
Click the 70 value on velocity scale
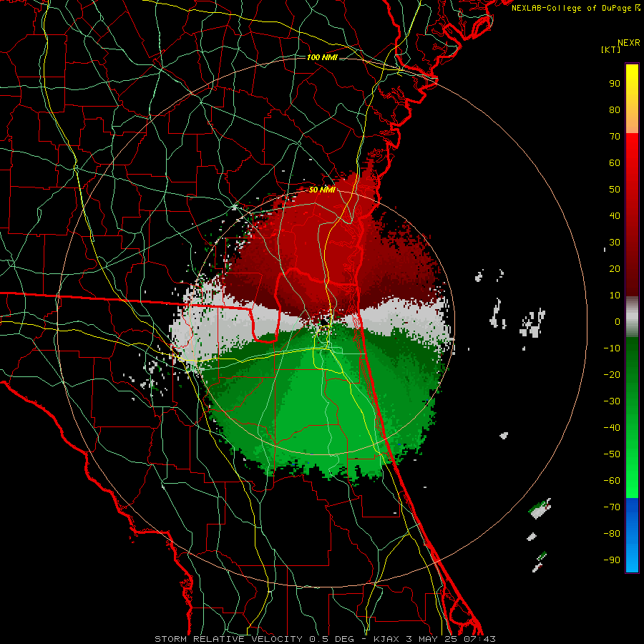tap(615, 137)
